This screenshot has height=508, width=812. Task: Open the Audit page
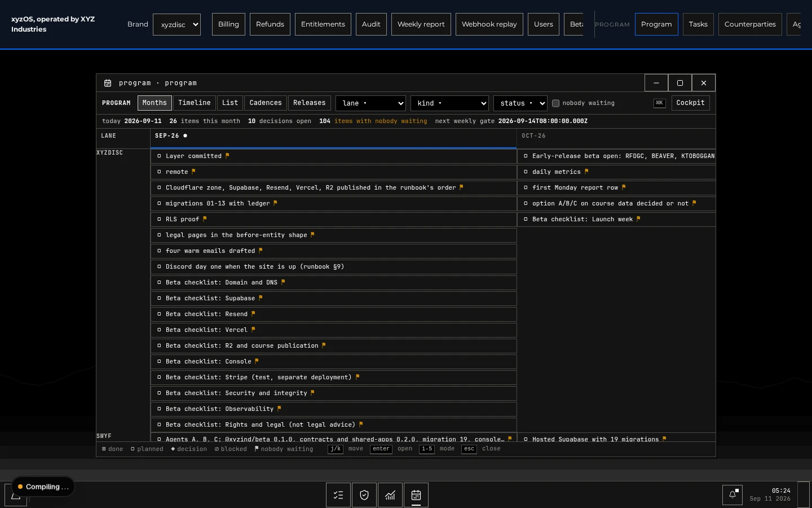(371, 24)
